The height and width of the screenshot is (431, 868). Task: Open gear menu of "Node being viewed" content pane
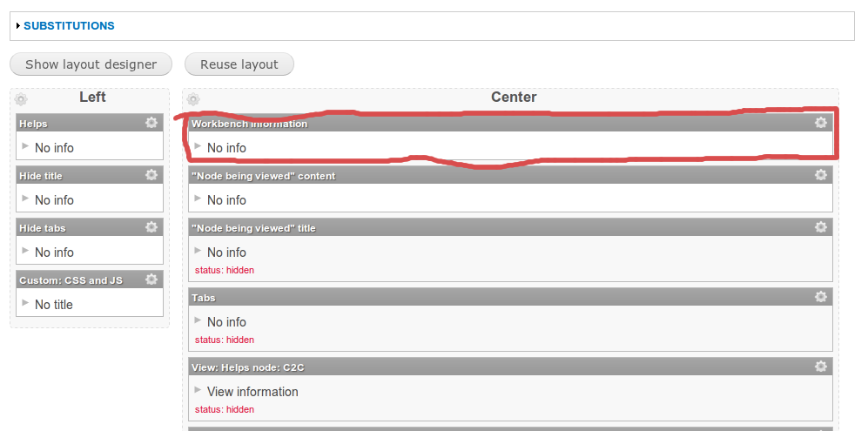(820, 174)
